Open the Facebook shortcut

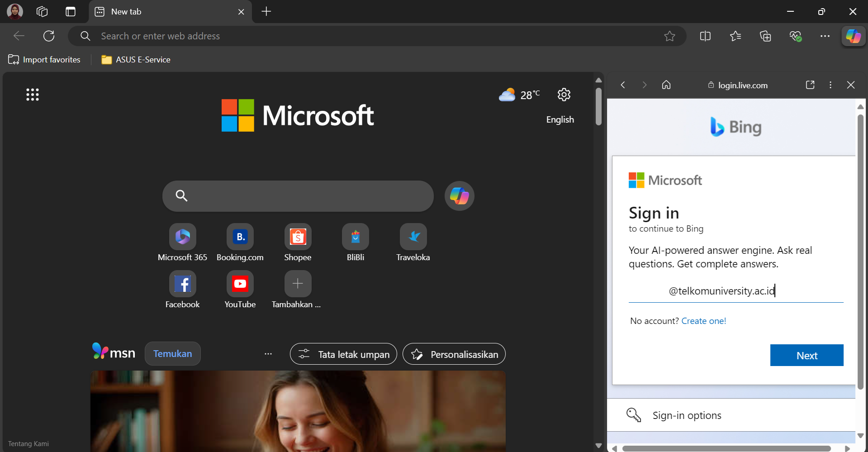click(x=182, y=283)
